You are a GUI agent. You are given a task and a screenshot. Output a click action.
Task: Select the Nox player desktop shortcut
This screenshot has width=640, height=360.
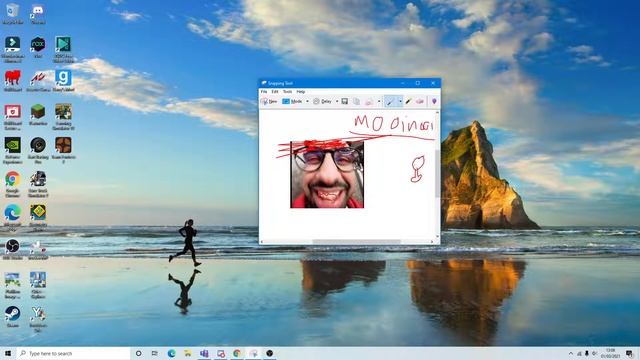[38, 47]
